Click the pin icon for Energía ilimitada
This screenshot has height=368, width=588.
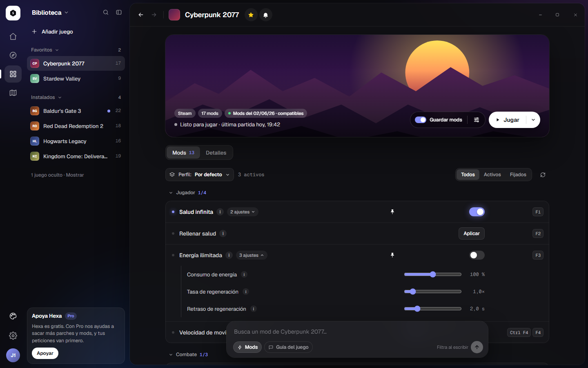(392, 255)
